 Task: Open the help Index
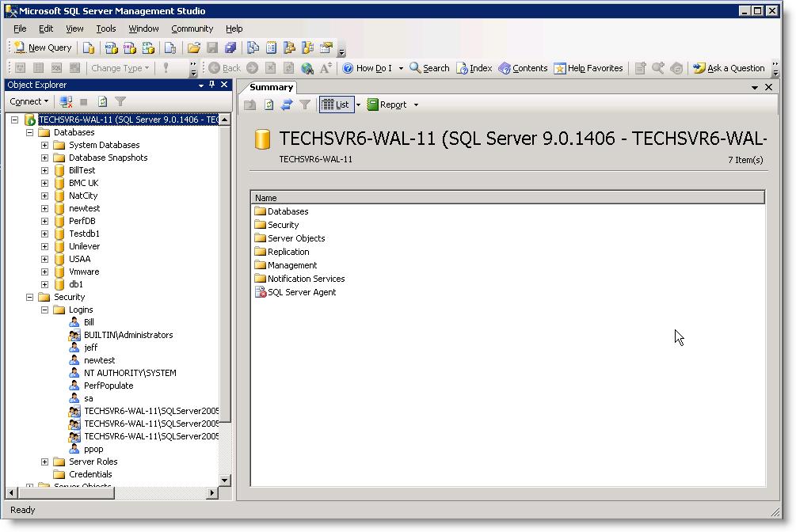coord(474,68)
